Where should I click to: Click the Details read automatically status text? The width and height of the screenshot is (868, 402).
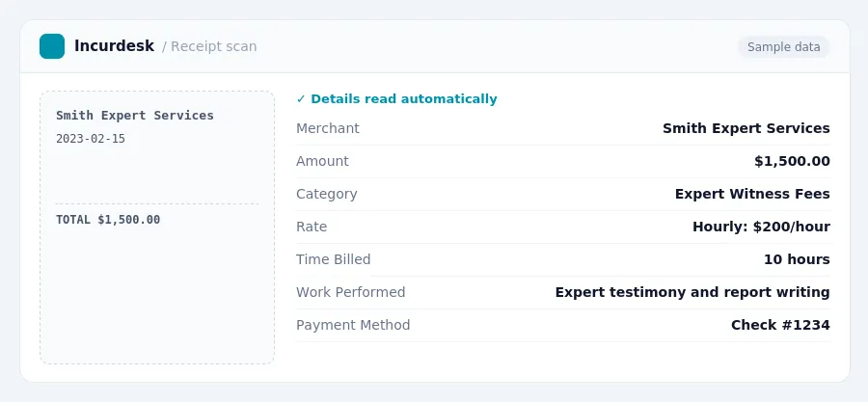pos(403,99)
